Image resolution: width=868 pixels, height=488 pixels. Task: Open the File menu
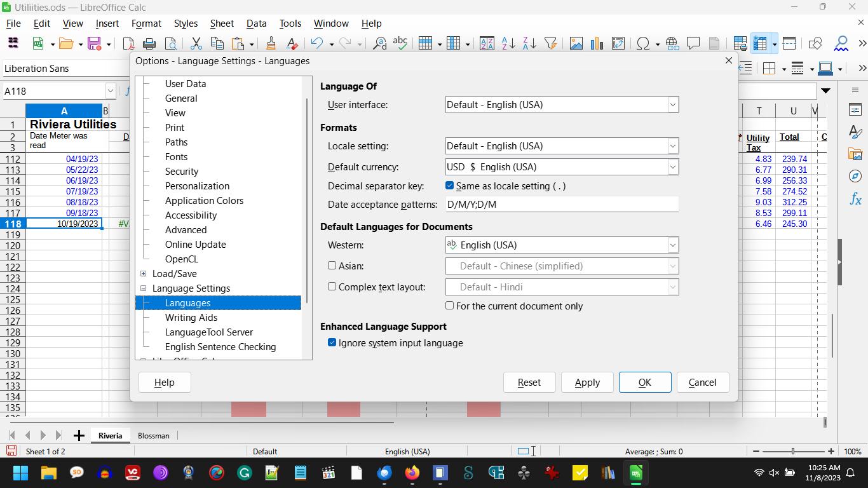13,24
